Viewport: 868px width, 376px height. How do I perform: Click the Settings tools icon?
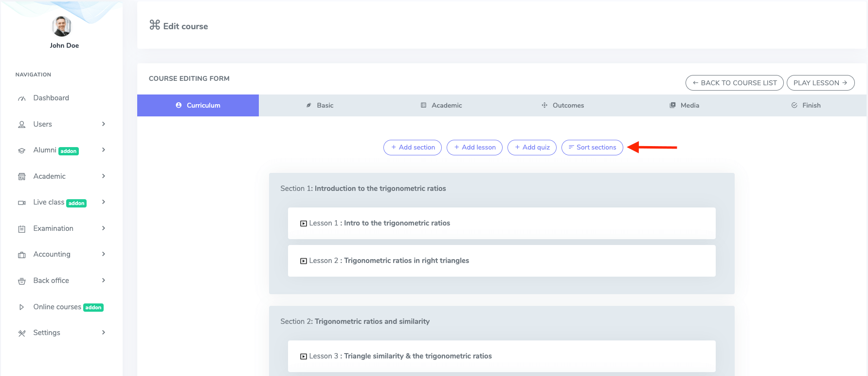pos(22,333)
